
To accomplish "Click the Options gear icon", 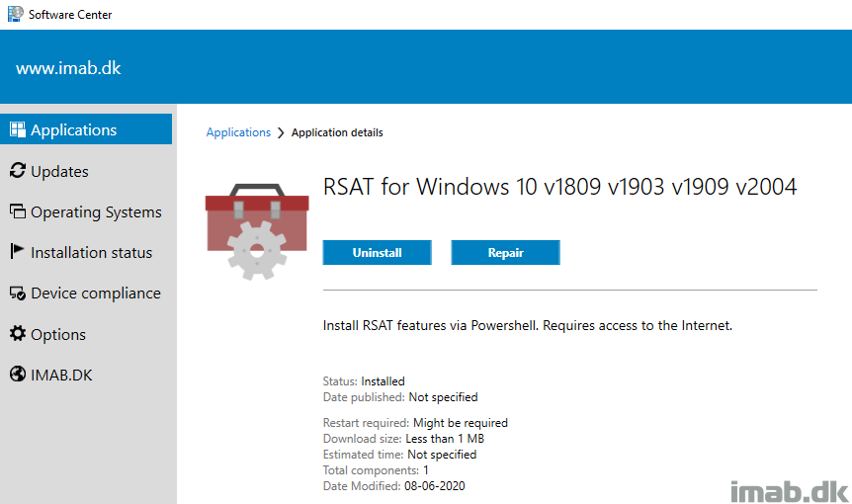I will tap(18, 333).
